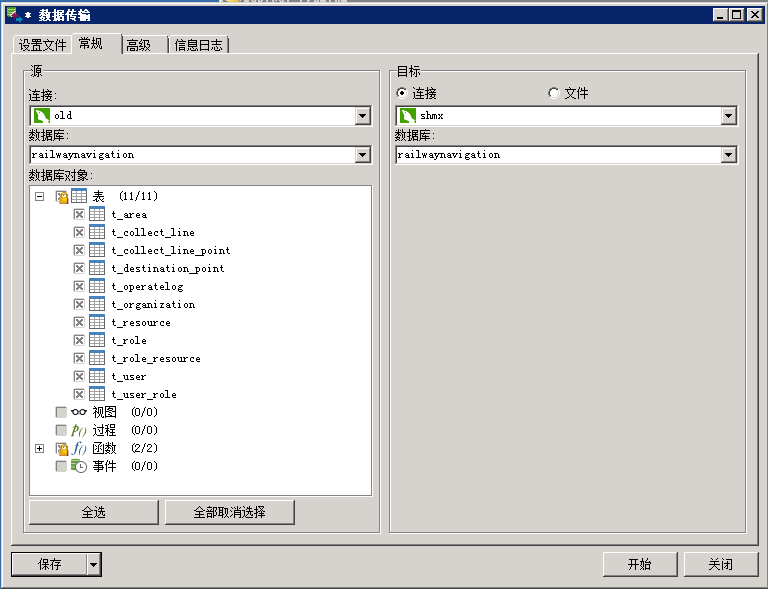Select the t_resource table name
This screenshot has height=589, width=768.
(141, 323)
